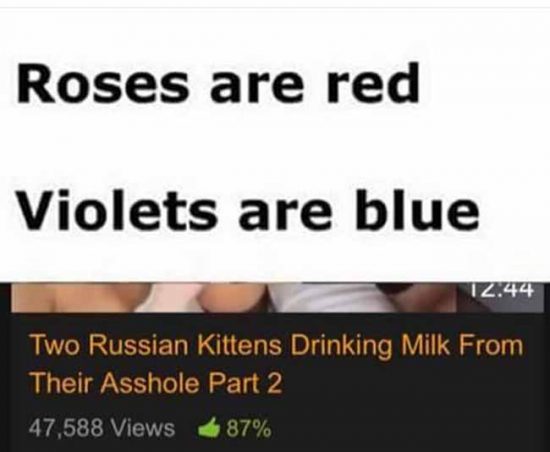The image size is (550, 452).
Task: Click the 47,588 Views counter
Action: coord(102,428)
